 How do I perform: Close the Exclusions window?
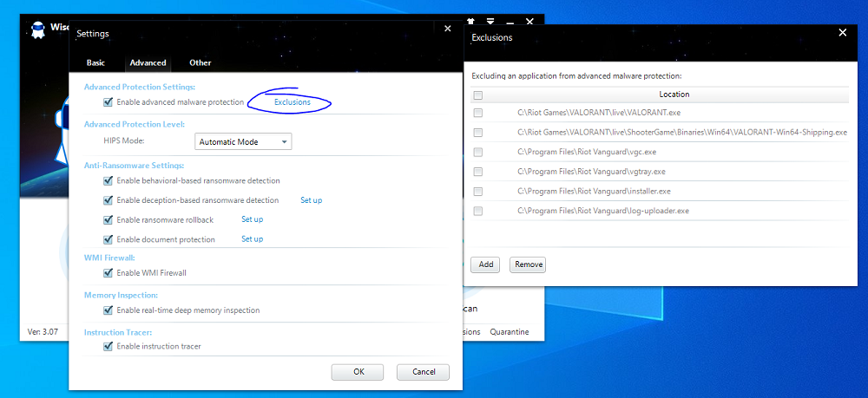pyautogui.click(x=843, y=33)
